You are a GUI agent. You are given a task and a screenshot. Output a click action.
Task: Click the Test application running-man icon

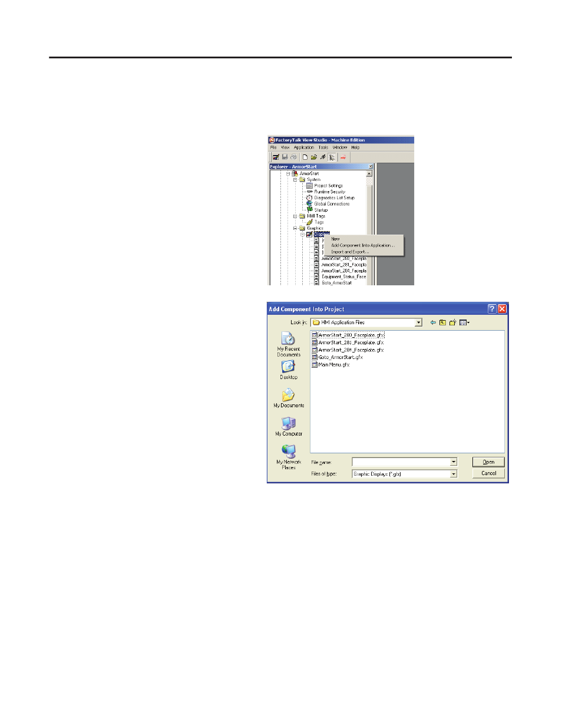[x=323, y=157]
